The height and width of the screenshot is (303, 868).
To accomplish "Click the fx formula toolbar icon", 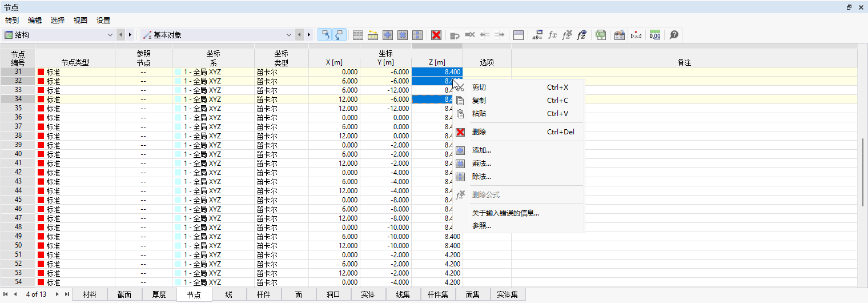I will (x=552, y=35).
